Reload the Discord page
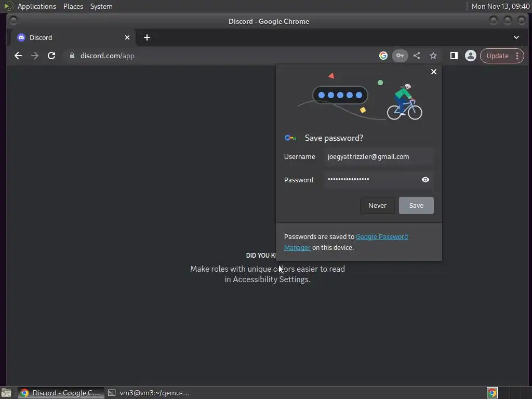The height and width of the screenshot is (399, 532). point(51,56)
